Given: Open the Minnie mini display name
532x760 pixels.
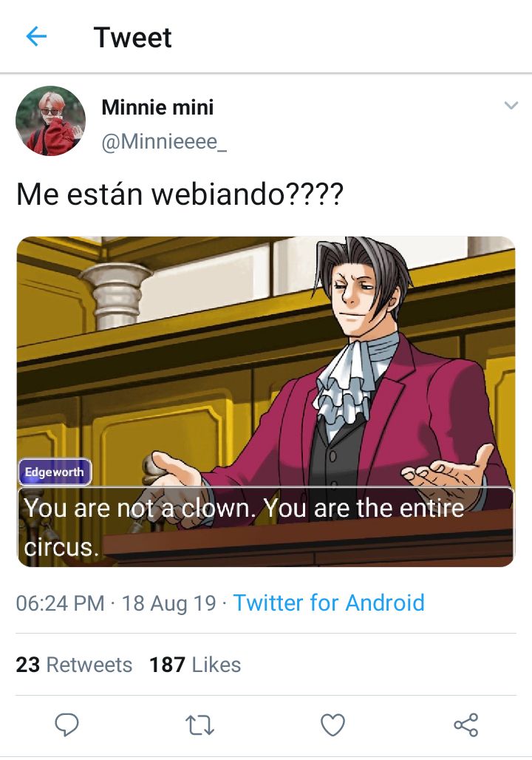Looking at the screenshot, I should point(157,107).
